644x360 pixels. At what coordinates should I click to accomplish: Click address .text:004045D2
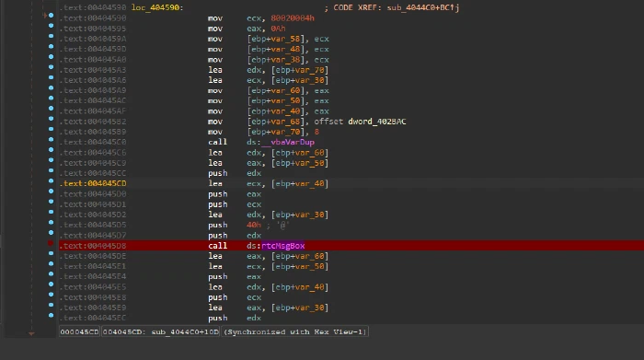tap(93, 215)
